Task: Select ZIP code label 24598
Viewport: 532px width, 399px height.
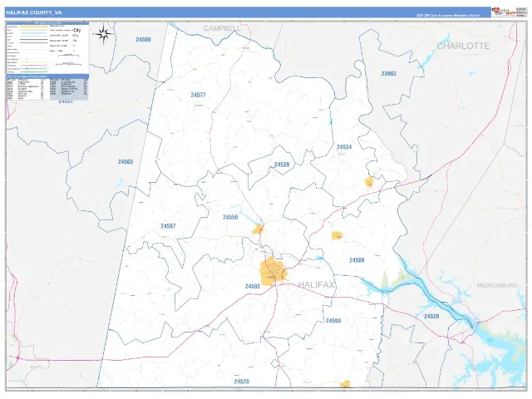Action: tap(333, 321)
